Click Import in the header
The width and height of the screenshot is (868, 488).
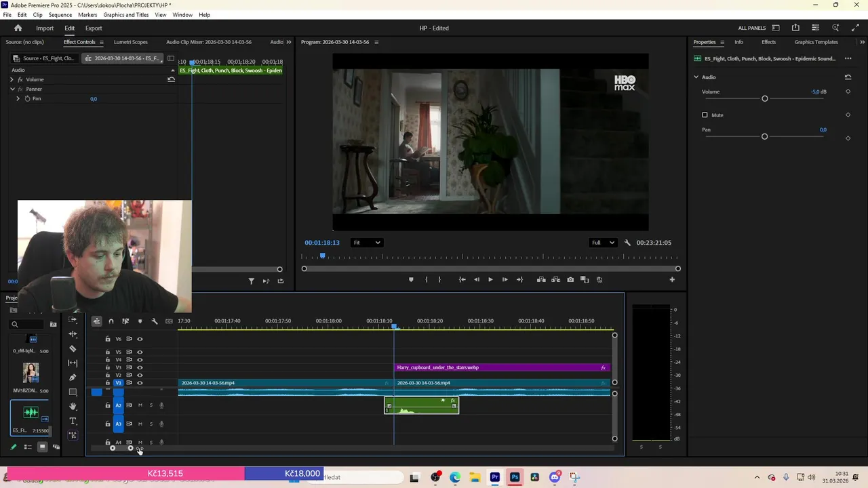point(45,28)
